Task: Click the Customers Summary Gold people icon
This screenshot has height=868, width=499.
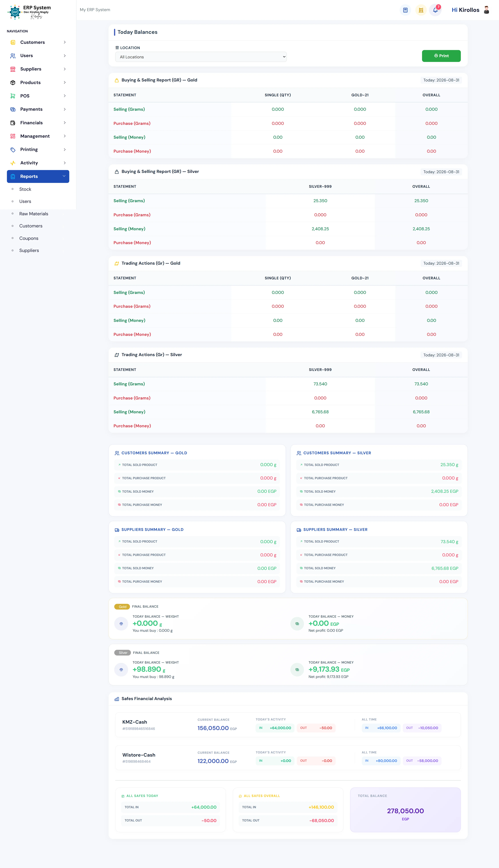Action: point(117,453)
